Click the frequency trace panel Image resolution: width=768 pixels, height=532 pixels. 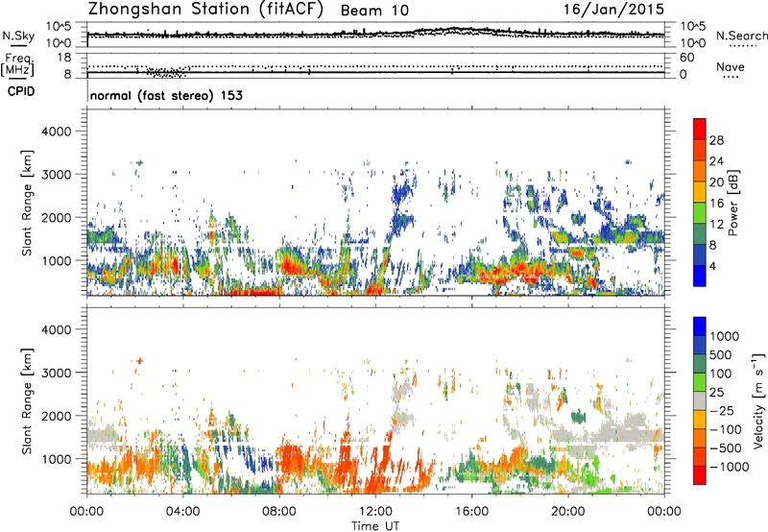[x=375, y=65]
